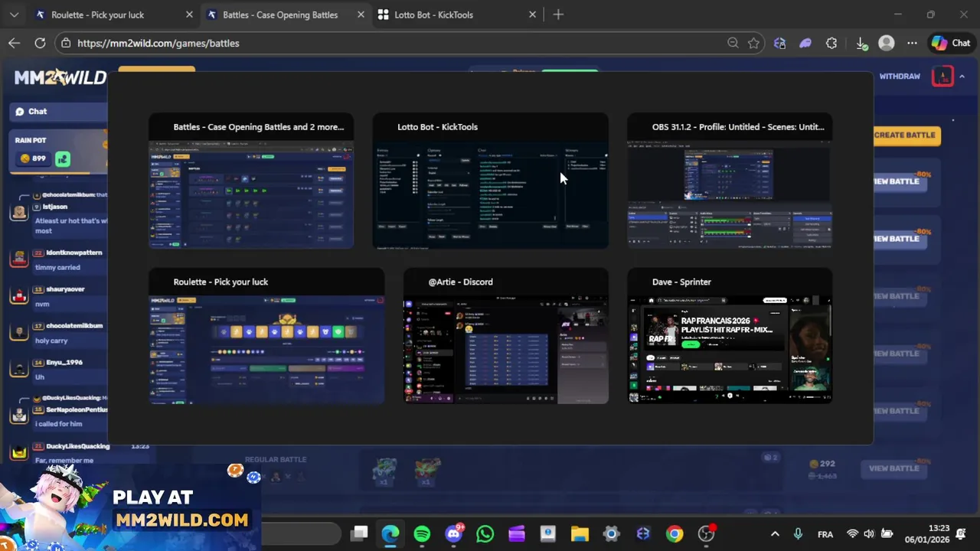Open Microsoft Edge from the taskbar
980x551 pixels.
[x=390, y=533]
